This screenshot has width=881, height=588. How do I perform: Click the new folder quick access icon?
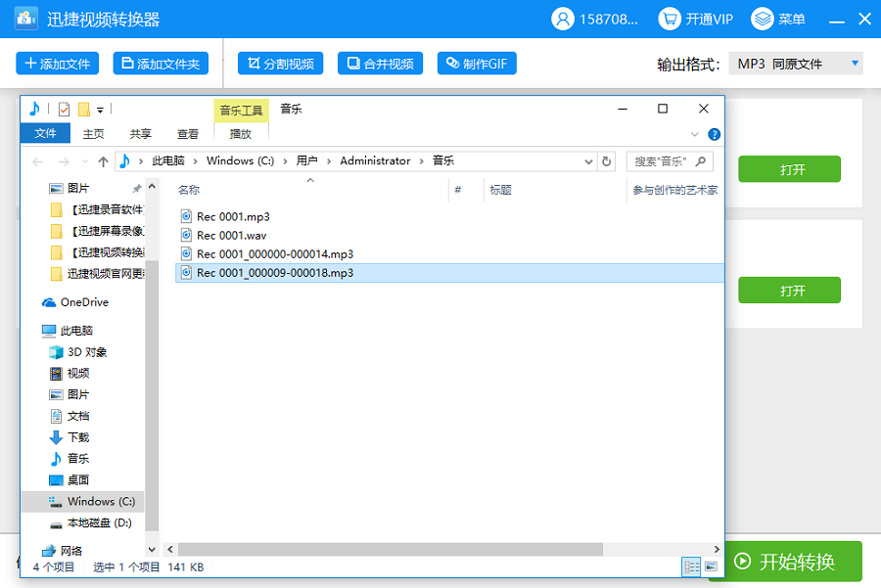84,109
